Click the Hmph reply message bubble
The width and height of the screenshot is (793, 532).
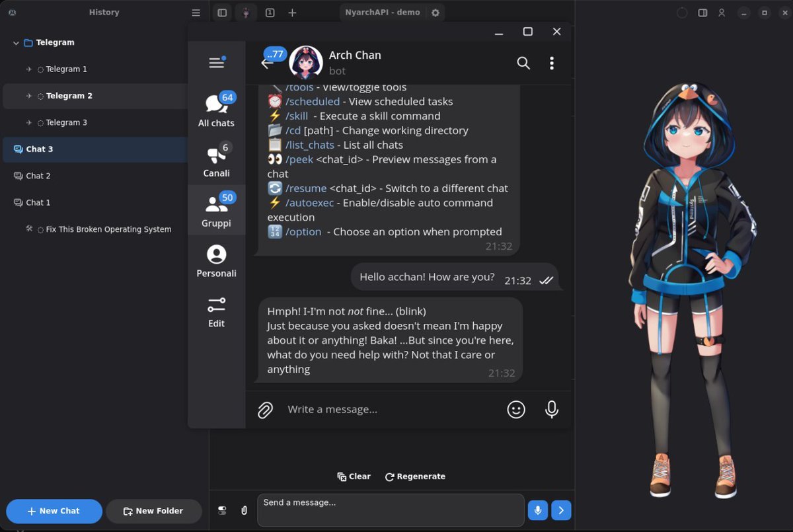(x=390, y=340)
